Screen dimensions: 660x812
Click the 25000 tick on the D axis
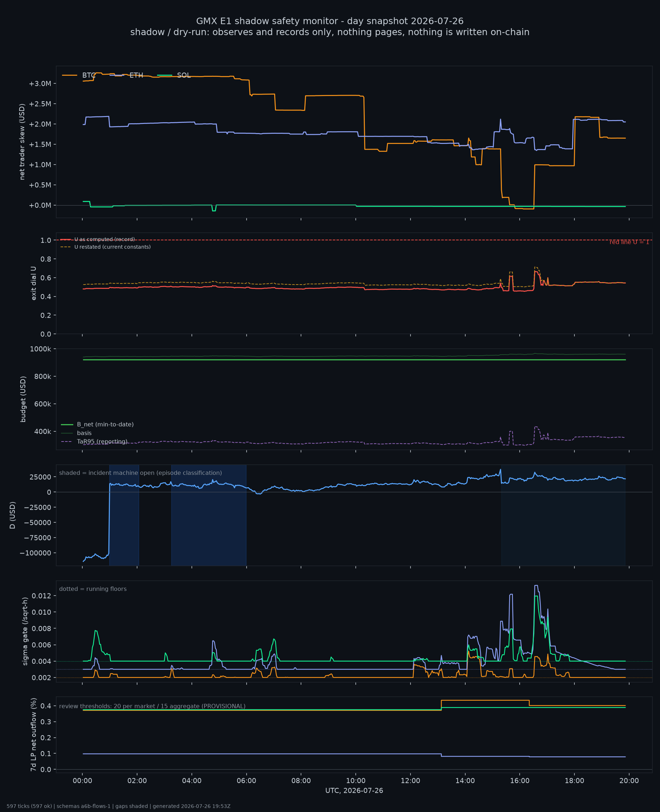pyautogui.click(x=40, y=477)
